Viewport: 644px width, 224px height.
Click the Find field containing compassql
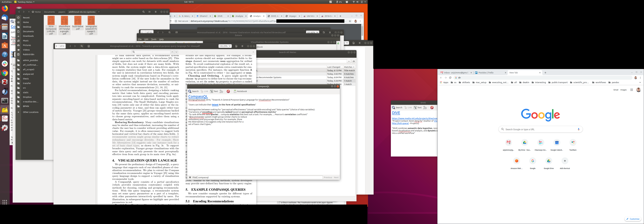(260, 178)
